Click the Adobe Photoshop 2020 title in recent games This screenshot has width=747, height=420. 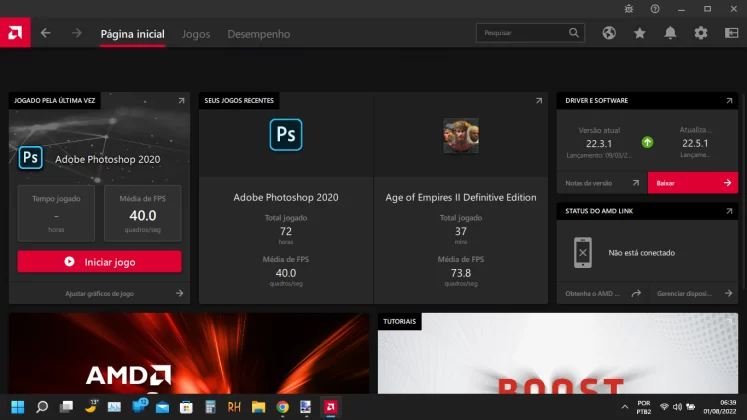[286, 197]
